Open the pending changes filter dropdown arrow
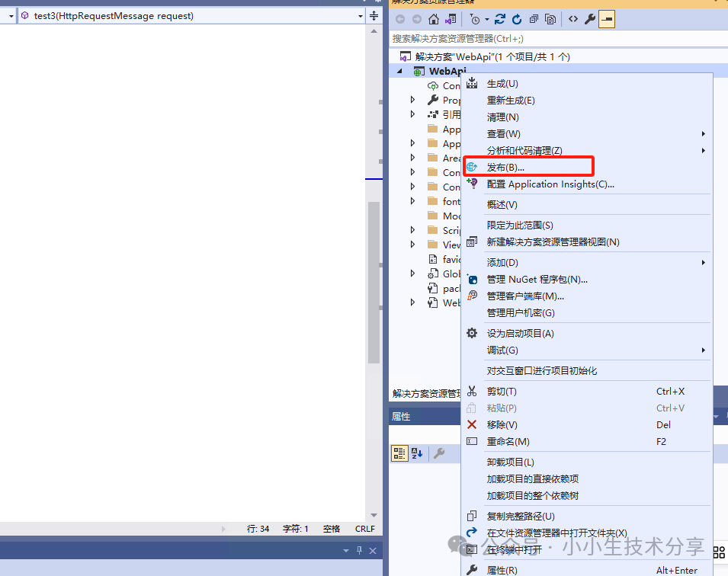 coord(486,20)
